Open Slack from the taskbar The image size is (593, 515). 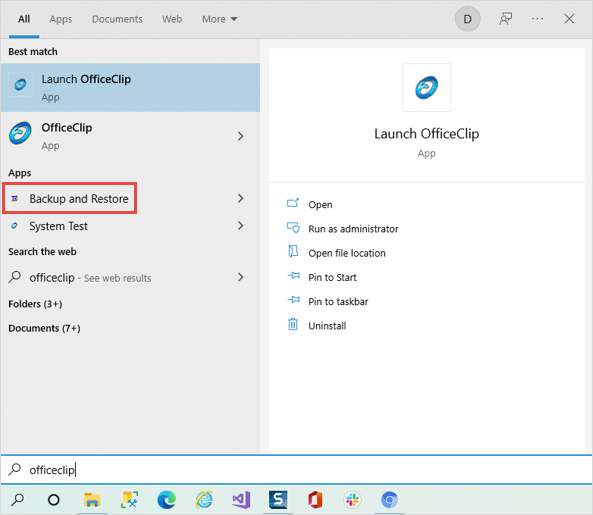352,500
